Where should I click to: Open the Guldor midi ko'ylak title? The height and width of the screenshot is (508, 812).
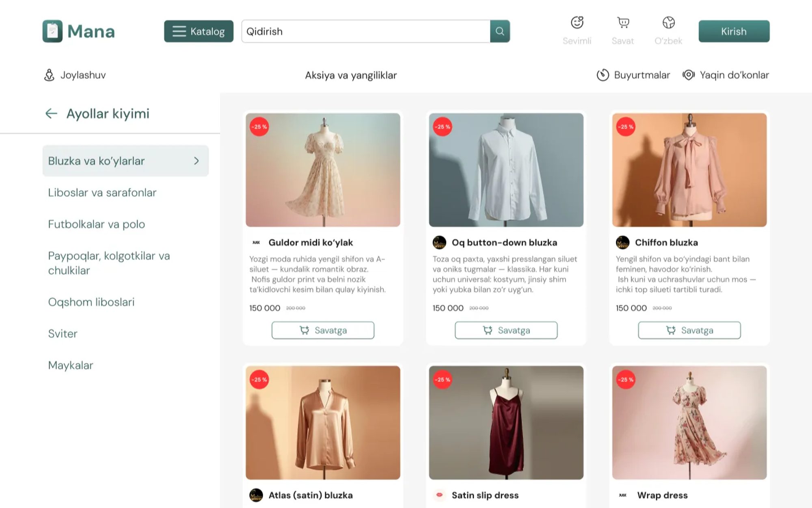pyautogui.click(x=311, y=243)
